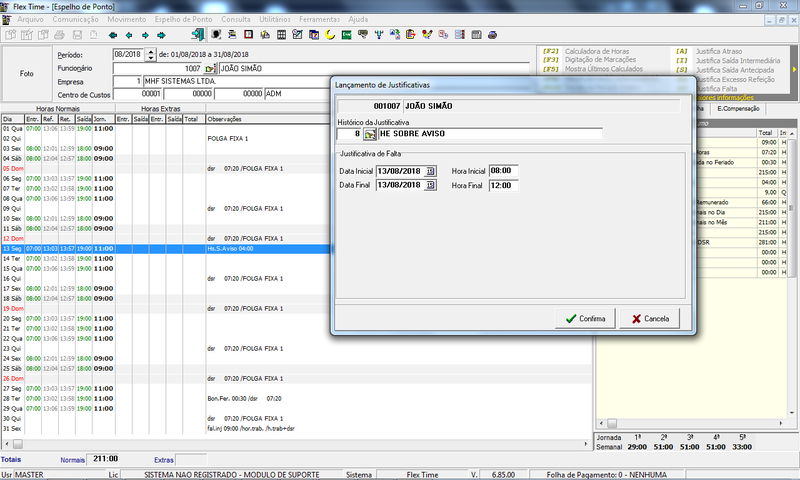Jump to last record with double-right arrow
Viewport: 800px width, 480px height.
[x=161, y=35]
